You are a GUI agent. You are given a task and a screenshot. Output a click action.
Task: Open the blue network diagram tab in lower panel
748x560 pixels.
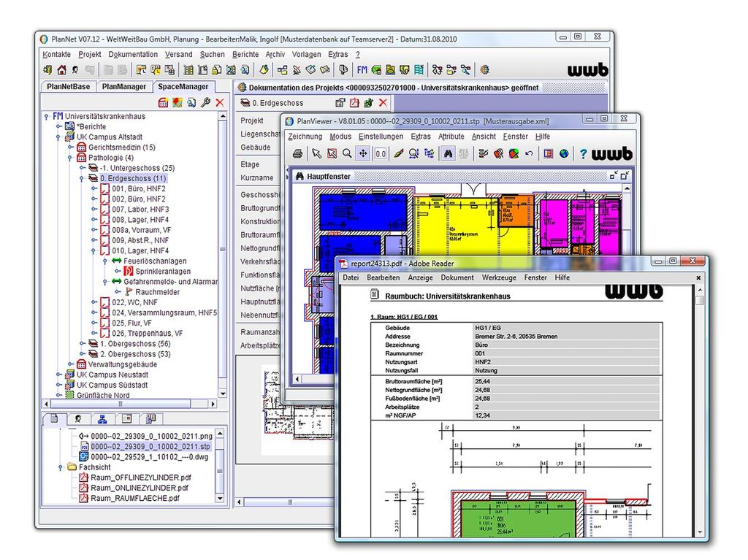coord(102,419)
